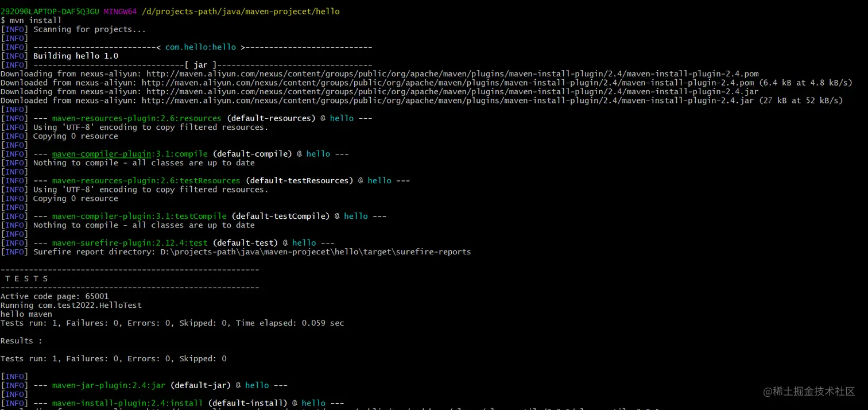Click the Downloading maven-install-plugin-2.4.pom URL line
The width and height of the screenshot is (868, 410).
pyautogui.click(x=379, y=74)
